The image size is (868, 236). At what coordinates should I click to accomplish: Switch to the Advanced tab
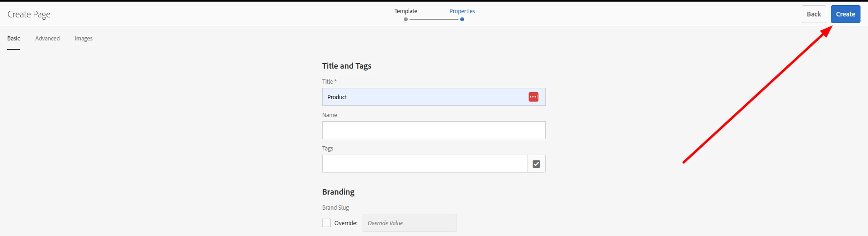click(47, 39)
